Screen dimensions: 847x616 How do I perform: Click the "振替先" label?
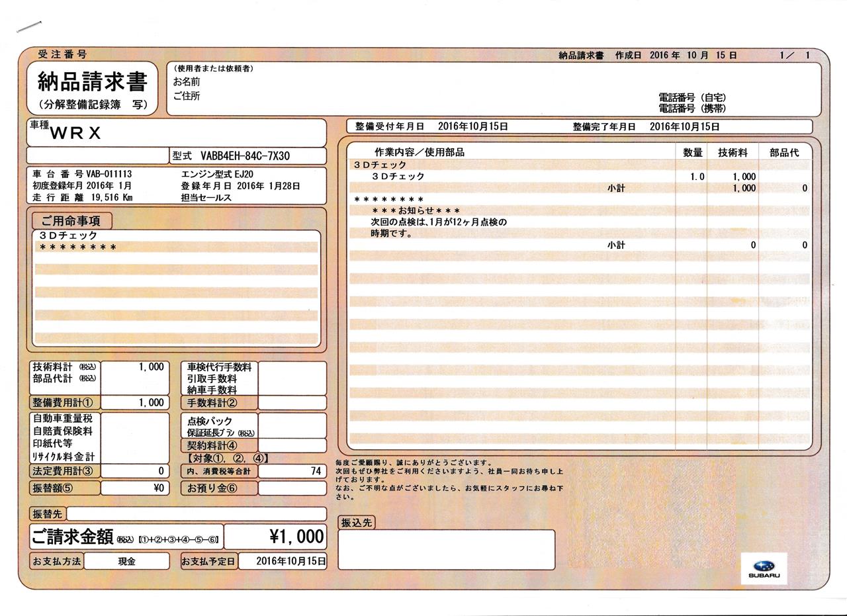point(47,513)
